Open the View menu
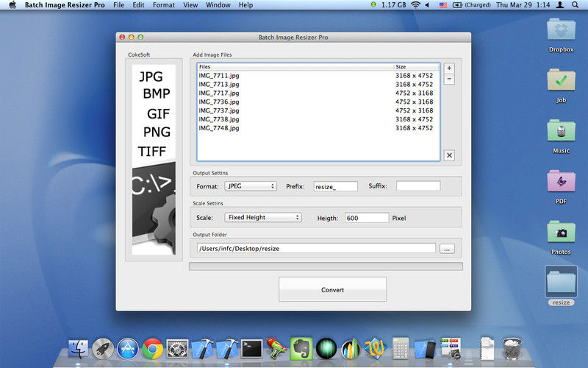 190,5
